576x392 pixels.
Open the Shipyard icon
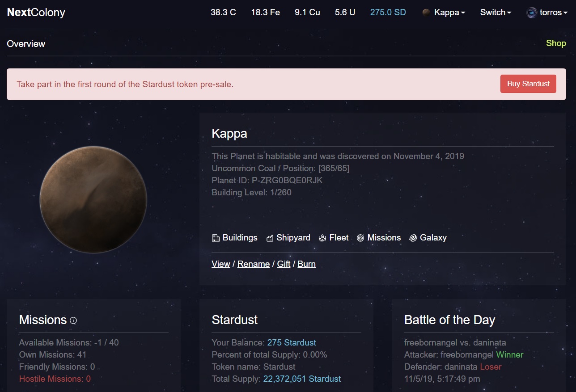coord(269,238)
